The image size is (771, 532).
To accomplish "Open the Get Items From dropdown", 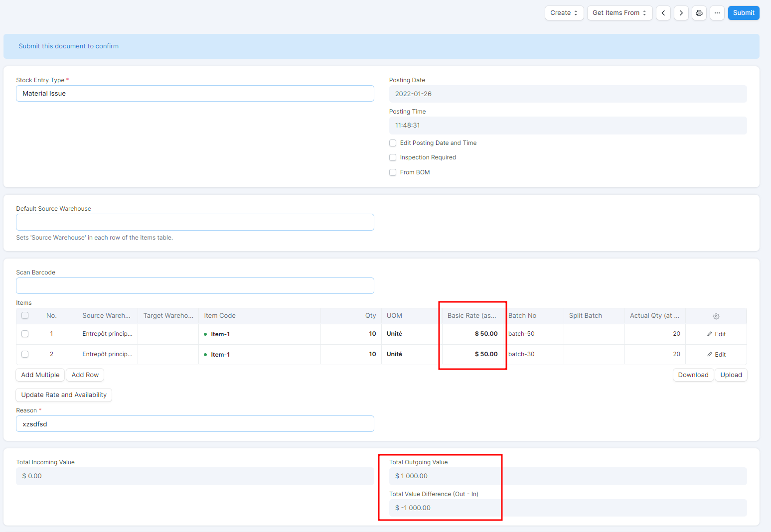I will point(619,12).
